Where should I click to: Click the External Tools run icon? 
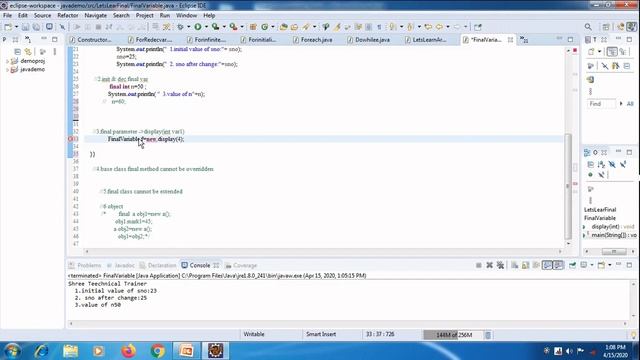(x=233, y=27)
